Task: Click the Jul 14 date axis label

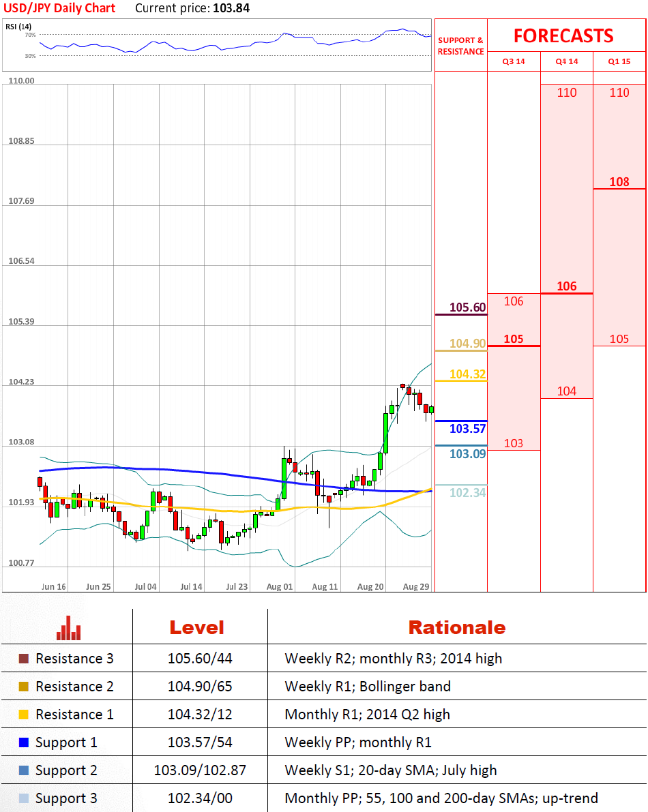Action: [x=191, y=587]
